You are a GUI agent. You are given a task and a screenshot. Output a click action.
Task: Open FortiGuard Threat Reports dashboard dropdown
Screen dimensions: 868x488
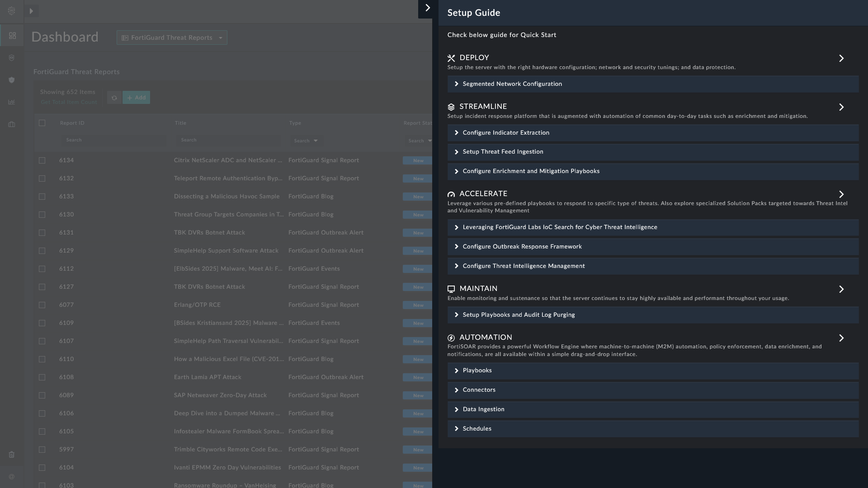pyautogui.click(x=172, y=38)
